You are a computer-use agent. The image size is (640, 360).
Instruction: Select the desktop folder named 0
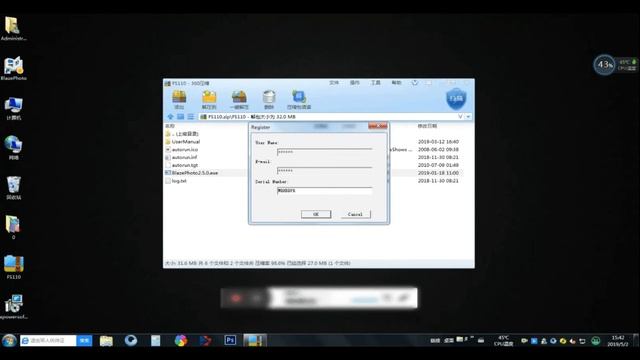[13, 227]
